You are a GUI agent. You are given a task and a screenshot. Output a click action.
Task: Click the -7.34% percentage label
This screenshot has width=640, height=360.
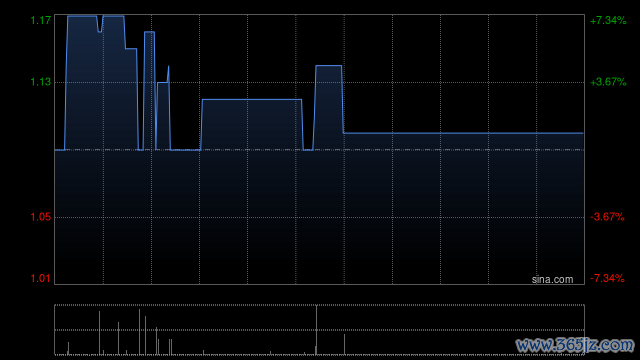click(607, 278)
